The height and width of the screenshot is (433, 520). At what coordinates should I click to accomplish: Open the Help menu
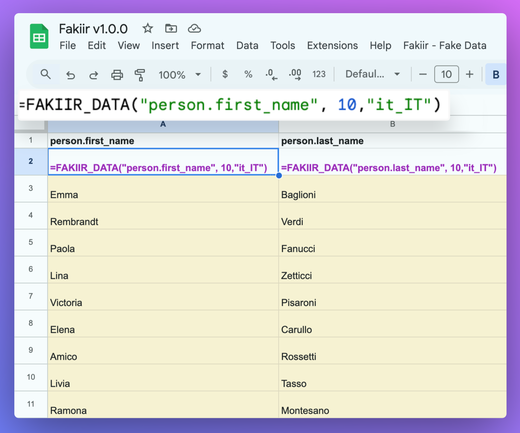[x=380, y=45]
